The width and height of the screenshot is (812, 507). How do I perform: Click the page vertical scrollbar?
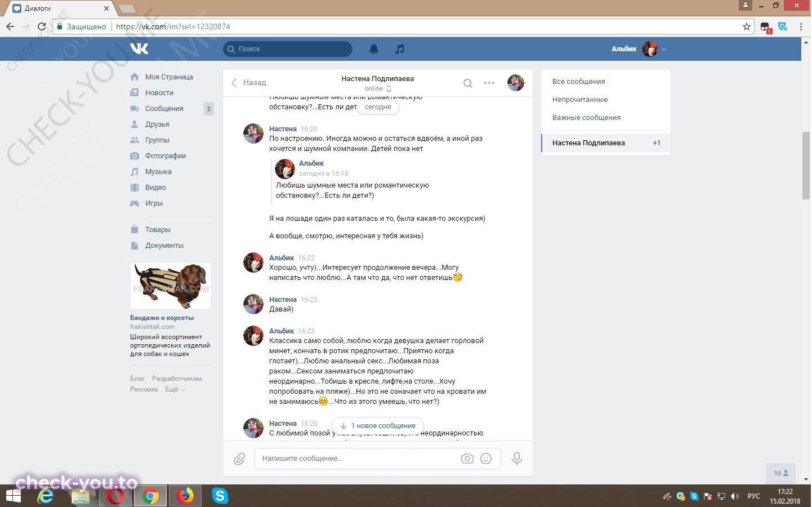pos(806,165)
